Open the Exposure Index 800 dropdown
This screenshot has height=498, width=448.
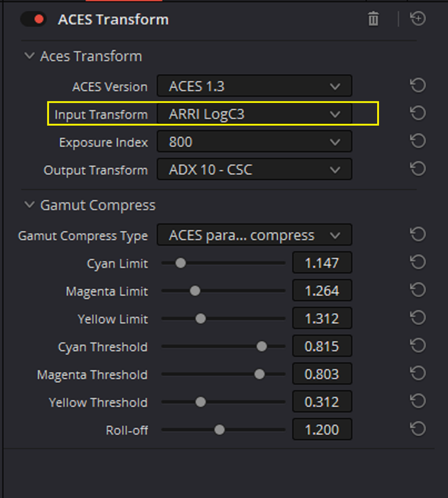254,141
